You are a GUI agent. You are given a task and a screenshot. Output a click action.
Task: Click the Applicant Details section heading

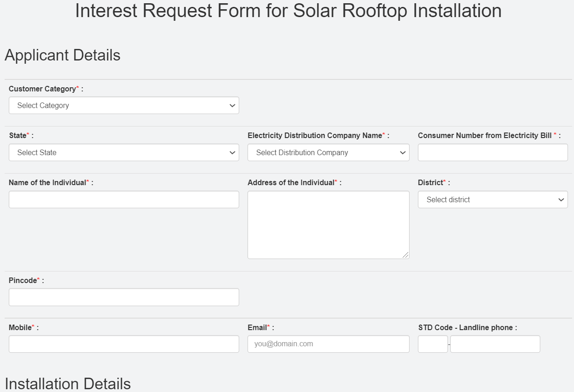click(x=62, y=55)
